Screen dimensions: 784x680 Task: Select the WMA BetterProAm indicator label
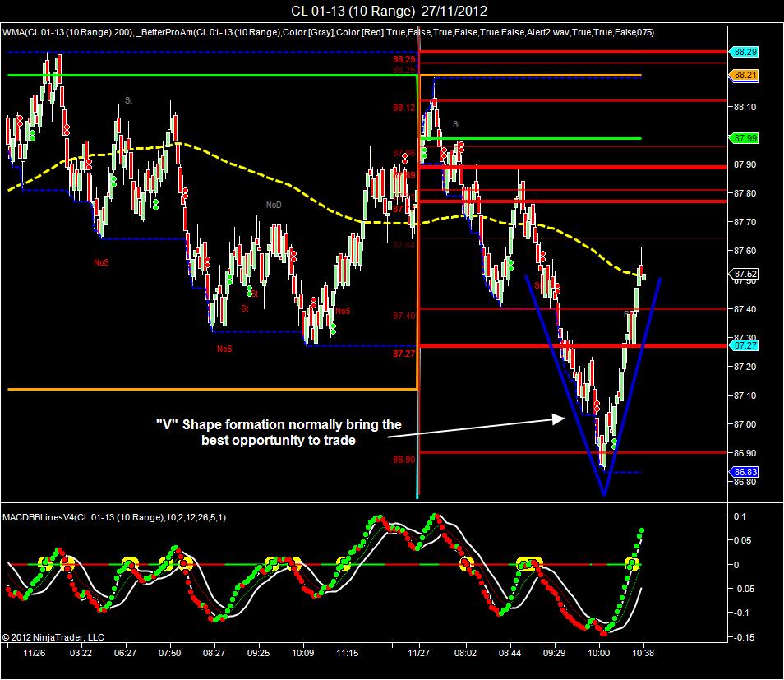click(328, 33)
